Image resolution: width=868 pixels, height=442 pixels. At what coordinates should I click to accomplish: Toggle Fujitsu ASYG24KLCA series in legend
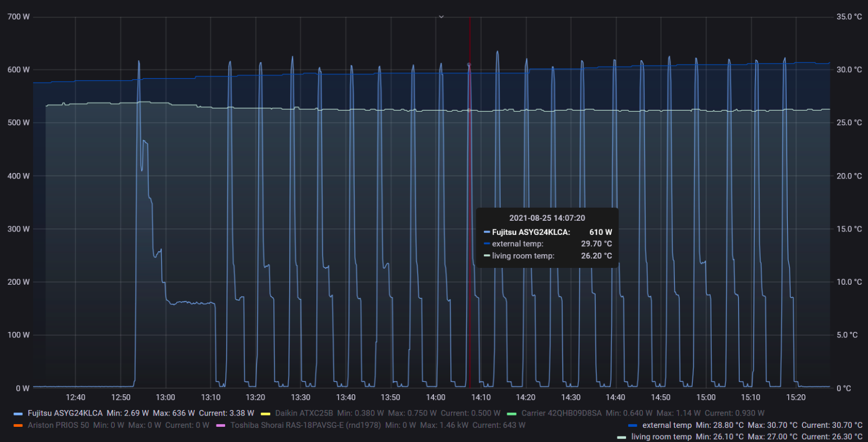pyautogui.click(x=65, y=413)
